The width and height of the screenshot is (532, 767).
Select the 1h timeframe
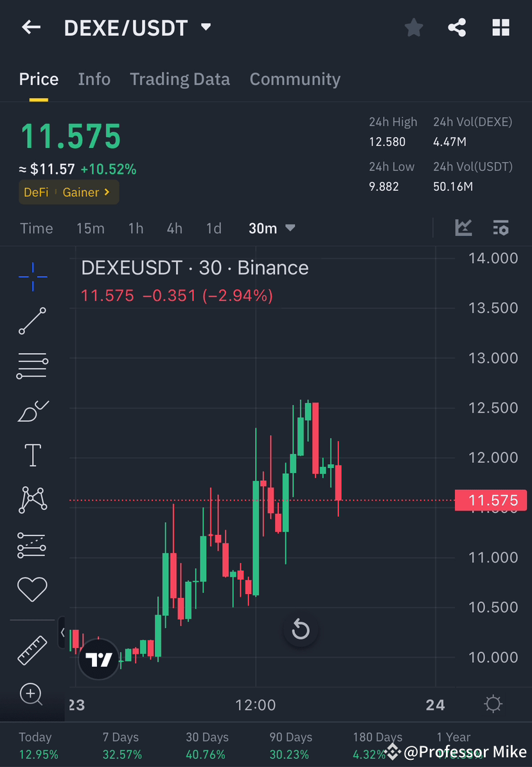pos(136,228)
